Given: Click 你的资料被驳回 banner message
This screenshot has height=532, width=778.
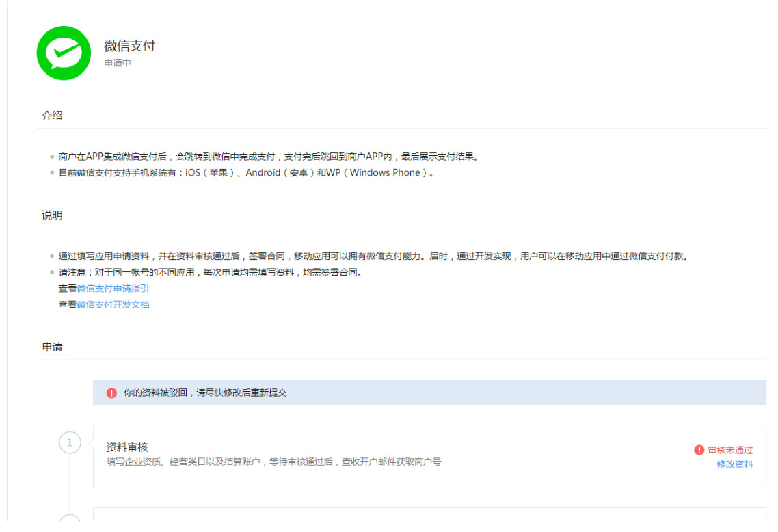Looking at the screenshot, I should [205, 393].
